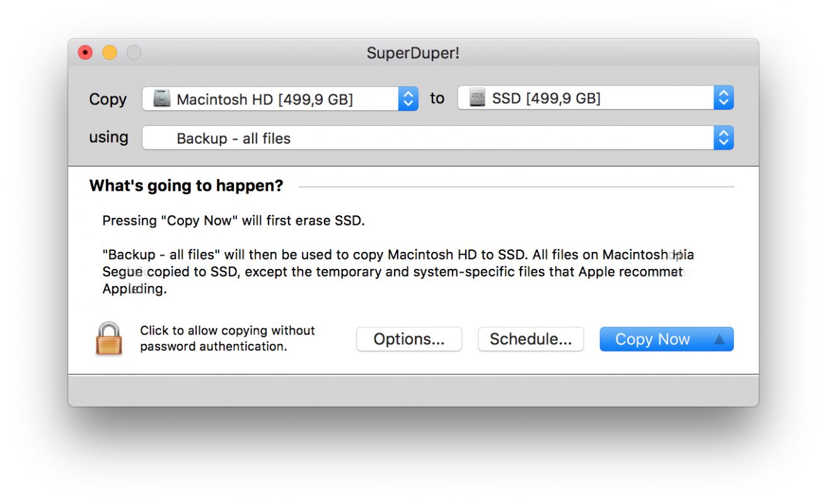Expand source volume chevron beside Macintosh HD
The height and width of the screenshot is (504, 827).
point(408,99)
